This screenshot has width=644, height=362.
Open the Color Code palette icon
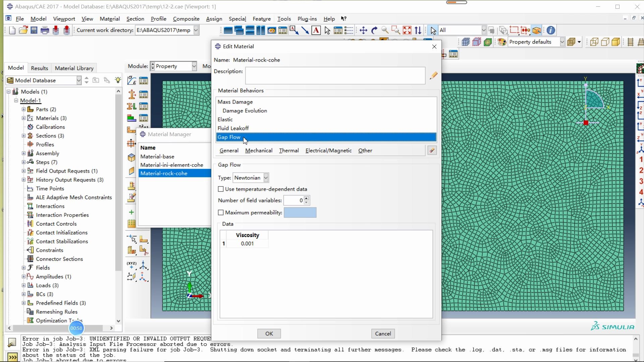click(x=502, y=42)
